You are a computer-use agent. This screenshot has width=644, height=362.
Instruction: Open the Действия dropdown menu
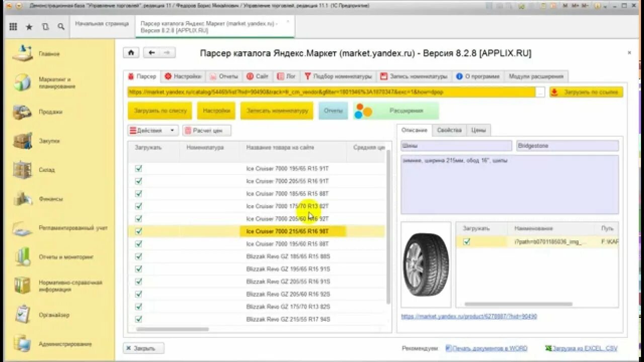point(153,130)
